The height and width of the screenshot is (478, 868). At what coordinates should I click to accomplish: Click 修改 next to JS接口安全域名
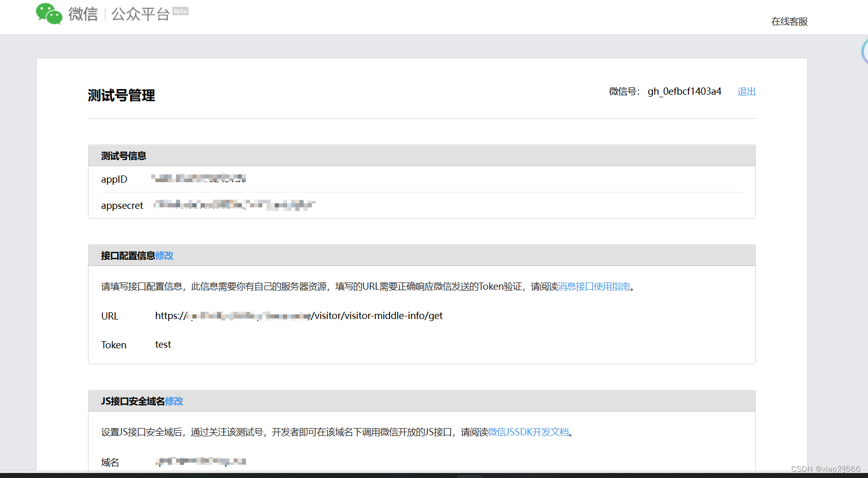(174, 401)
